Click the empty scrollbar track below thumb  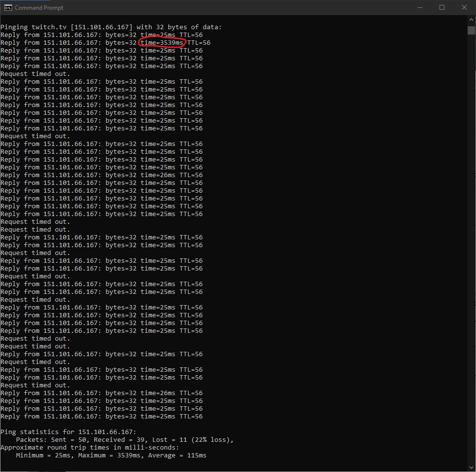(471, 243)
